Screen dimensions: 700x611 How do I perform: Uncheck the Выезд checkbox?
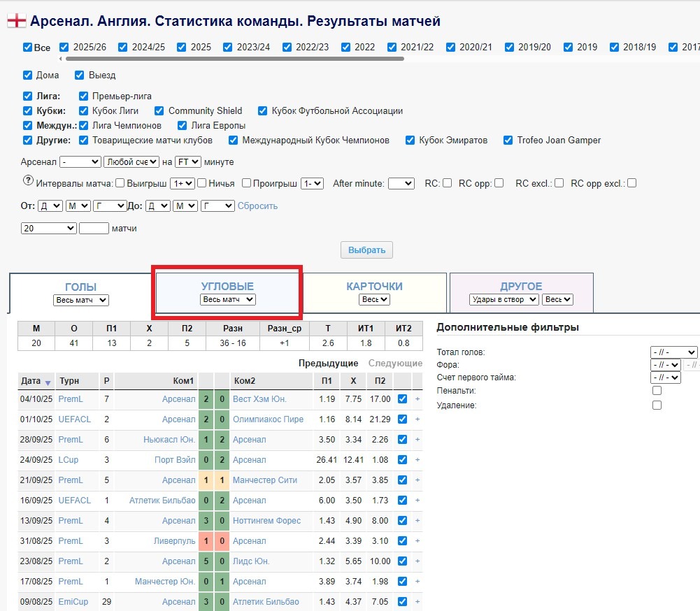tap(80, 75)
